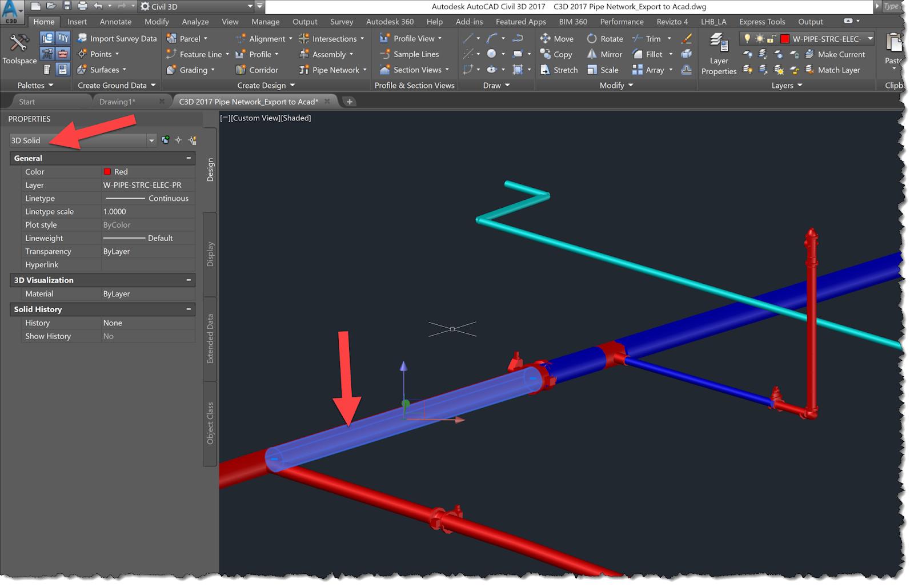The height and width of the screenshot is (588, 914).
Task: Collapse the General properties section
Action: [189, 158]
